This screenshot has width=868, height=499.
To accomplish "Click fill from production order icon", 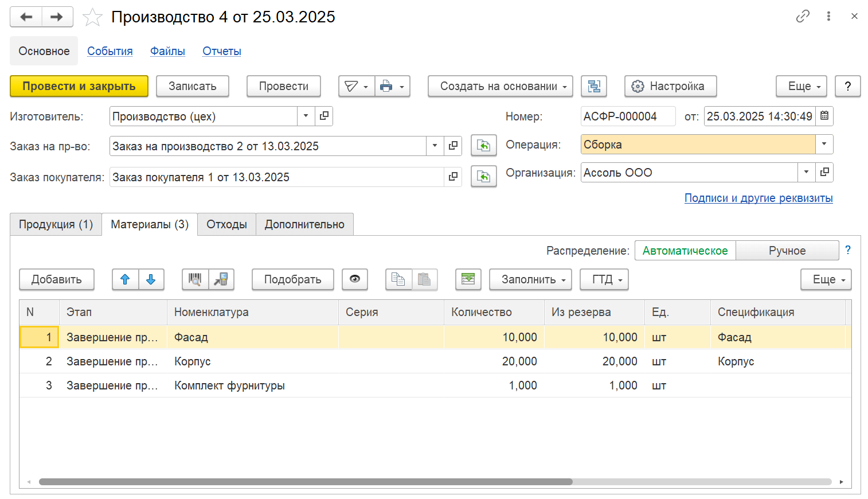I will click(x=483, y=146).
